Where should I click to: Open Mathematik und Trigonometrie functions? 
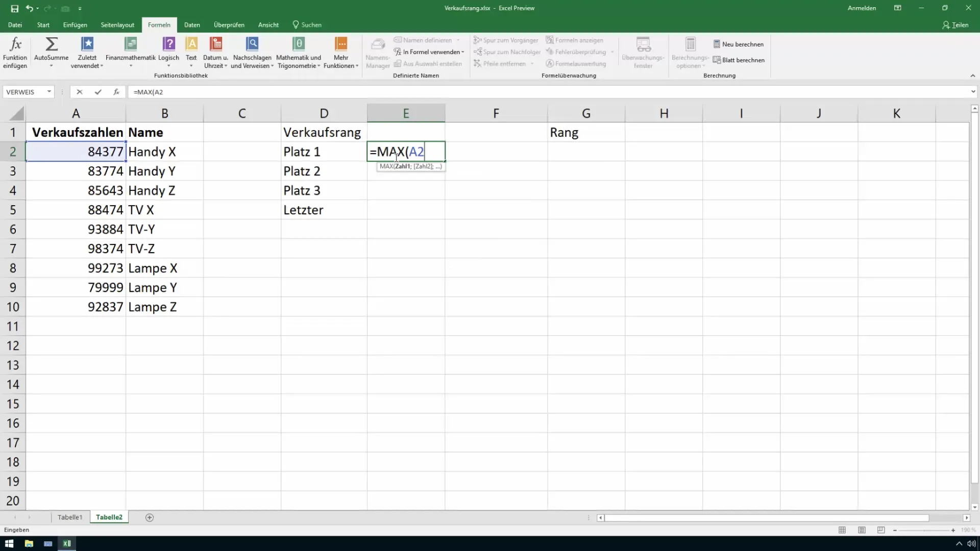[x=299, y=52]
